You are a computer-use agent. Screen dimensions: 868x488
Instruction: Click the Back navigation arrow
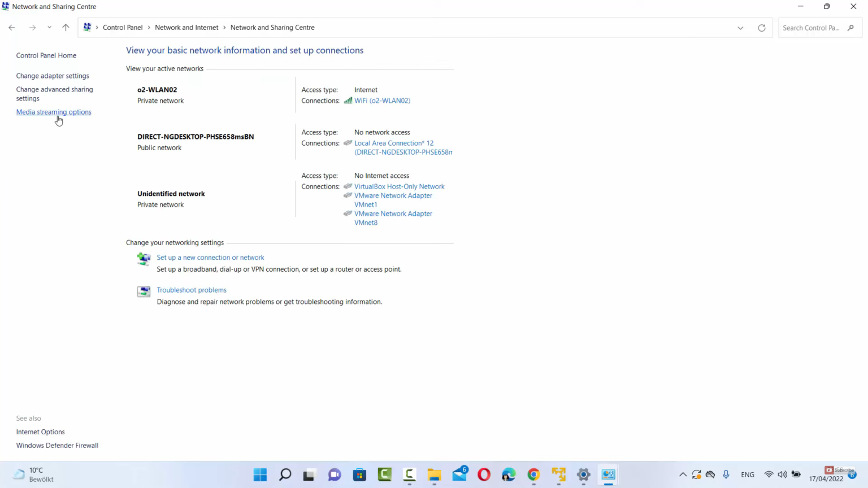[x=12, y=28]
